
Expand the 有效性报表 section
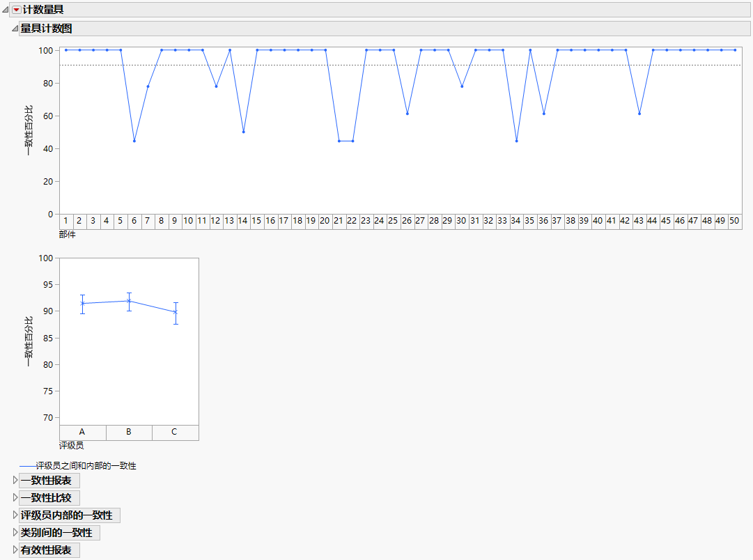13,550
